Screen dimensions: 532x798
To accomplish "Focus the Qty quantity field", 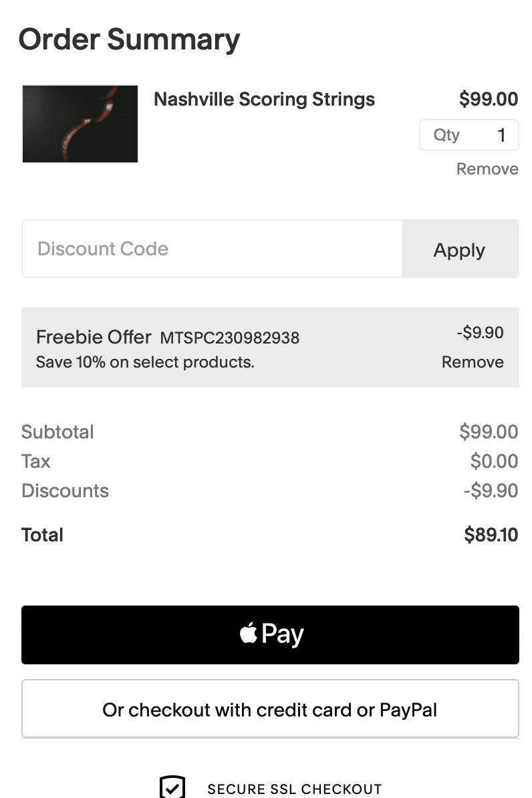I will pyautogui.click(x=469, y=135).
